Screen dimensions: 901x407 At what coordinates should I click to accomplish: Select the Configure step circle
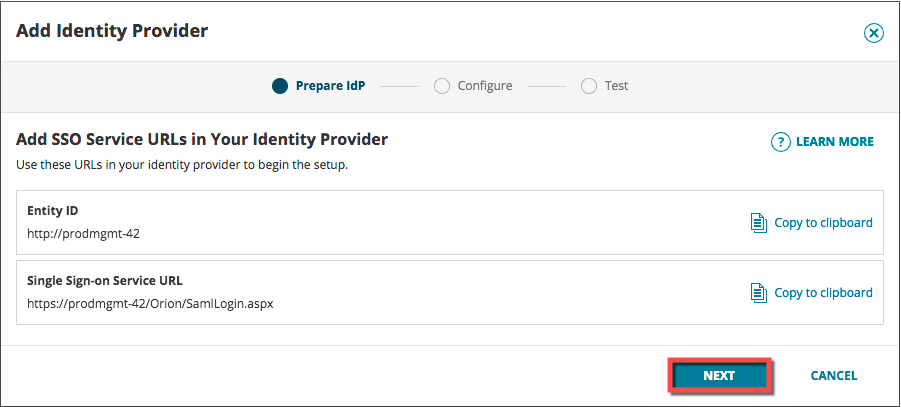(442, 86)
